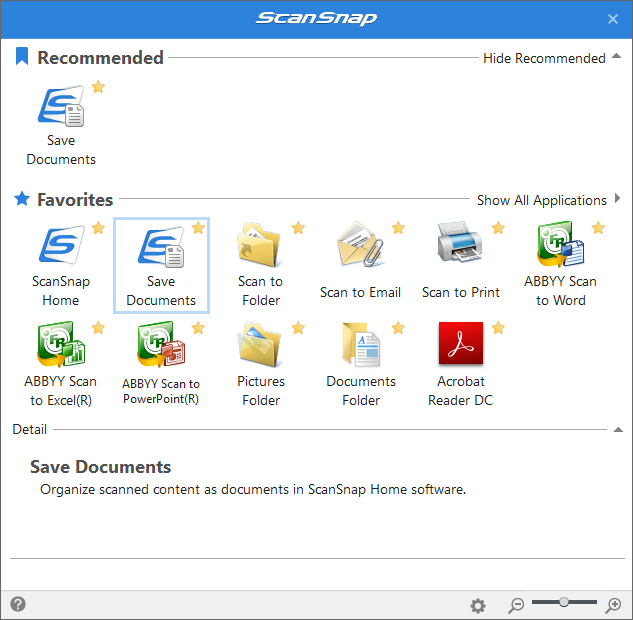Click Show All Applications link
The image size is (633, 620).
point(542,200)
